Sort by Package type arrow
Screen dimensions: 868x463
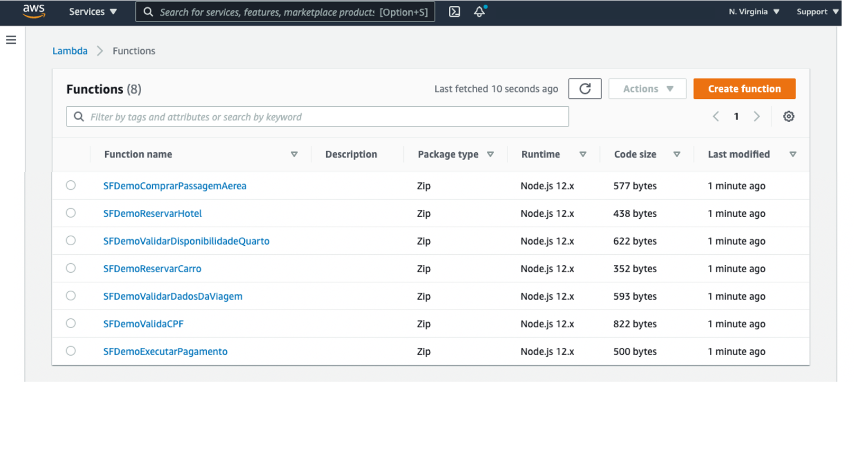coord(491,154)
